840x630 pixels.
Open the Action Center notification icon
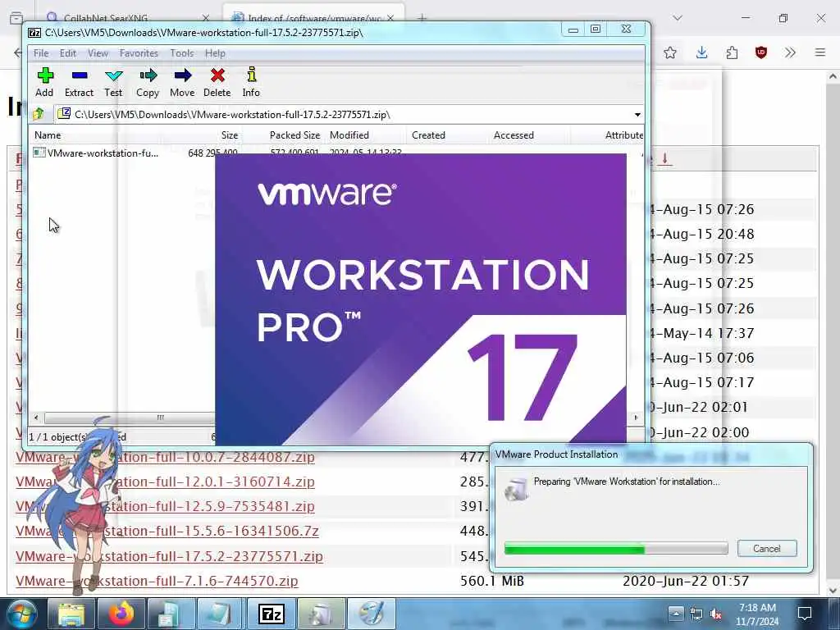pos(804,614)
